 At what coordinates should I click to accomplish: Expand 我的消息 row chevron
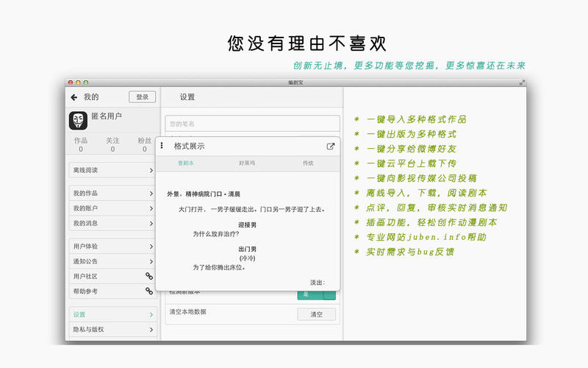[x=151, y=224]
